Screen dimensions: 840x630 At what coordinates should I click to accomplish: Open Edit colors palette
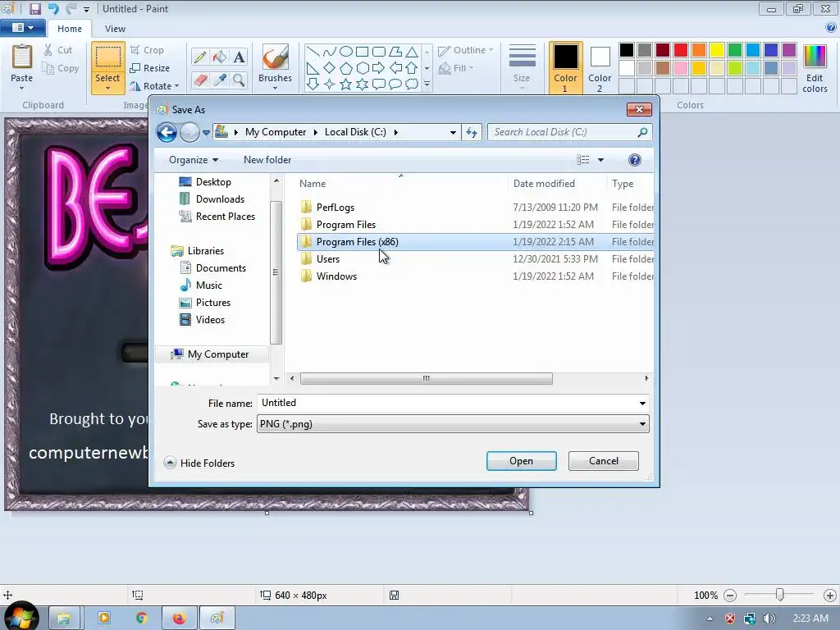tap(815, 69)
